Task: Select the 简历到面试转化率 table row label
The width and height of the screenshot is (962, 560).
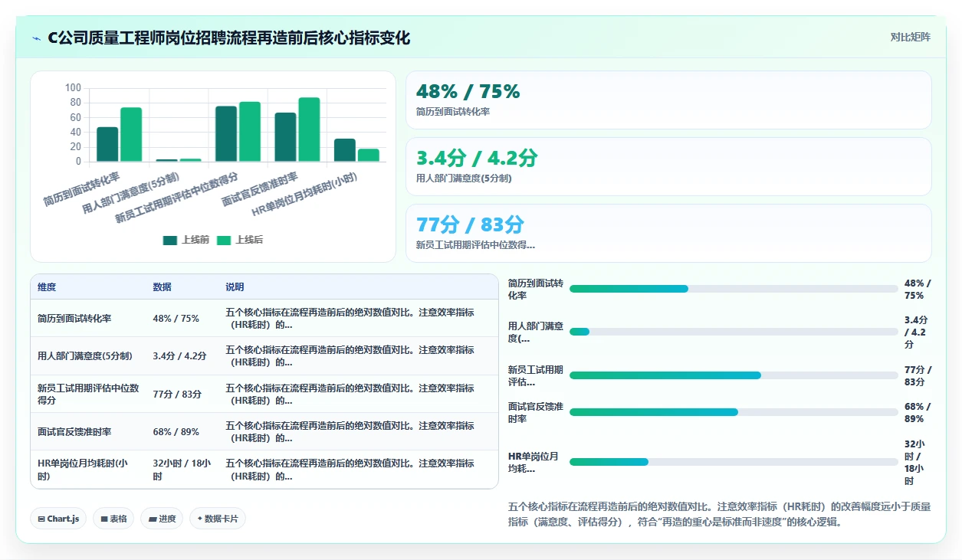Action: (74, 319)
